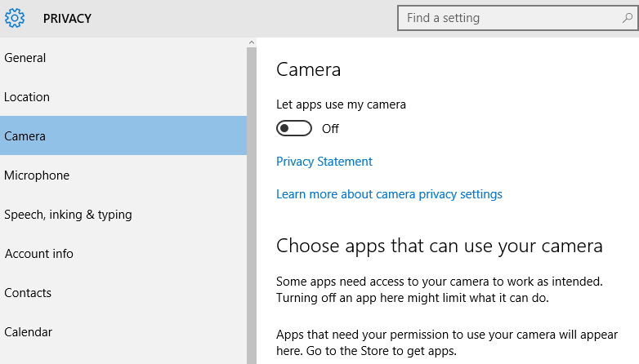Open Account info privacy page
This screenshot has height=364, width=639.
[123, 253]
